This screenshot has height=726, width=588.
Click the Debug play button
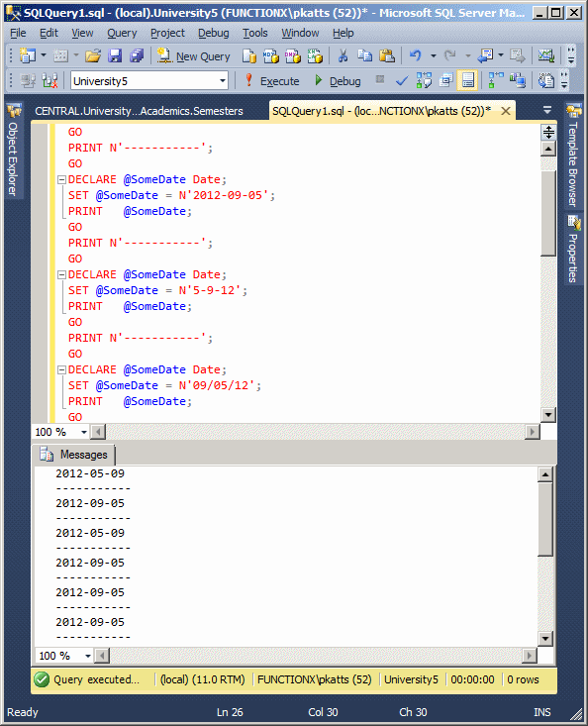coord(338,81)
